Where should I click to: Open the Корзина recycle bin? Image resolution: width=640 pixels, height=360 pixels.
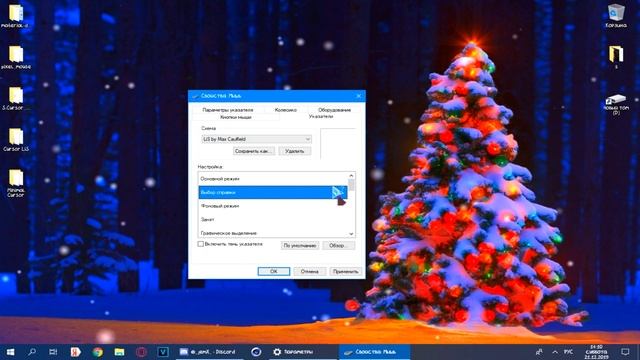click(616, 16)
